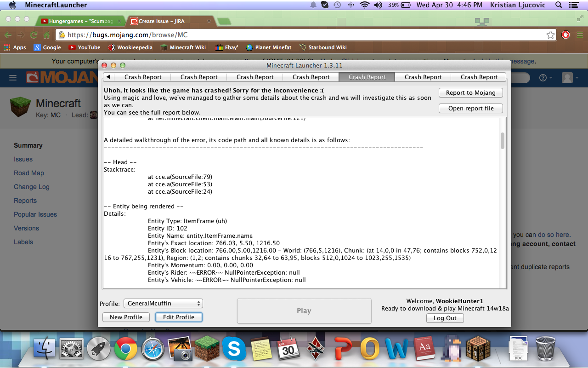Screen dimensions: 588x368
Task: Open a new Chrome tab
Action: [224, 21]
